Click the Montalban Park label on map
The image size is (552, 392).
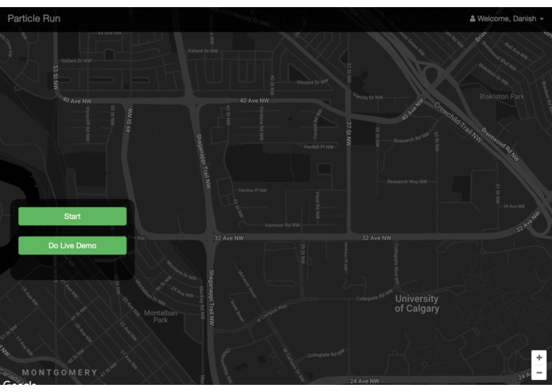point(160,317)
